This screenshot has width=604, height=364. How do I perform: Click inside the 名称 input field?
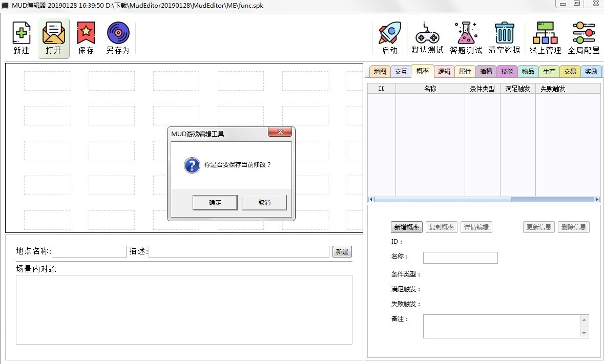[460, 258]
